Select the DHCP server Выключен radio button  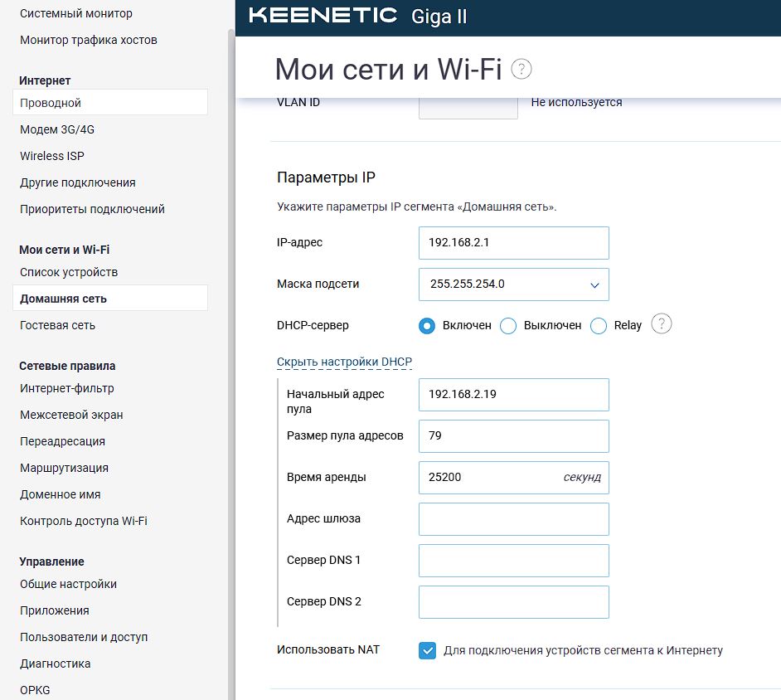tap(508, 326)
